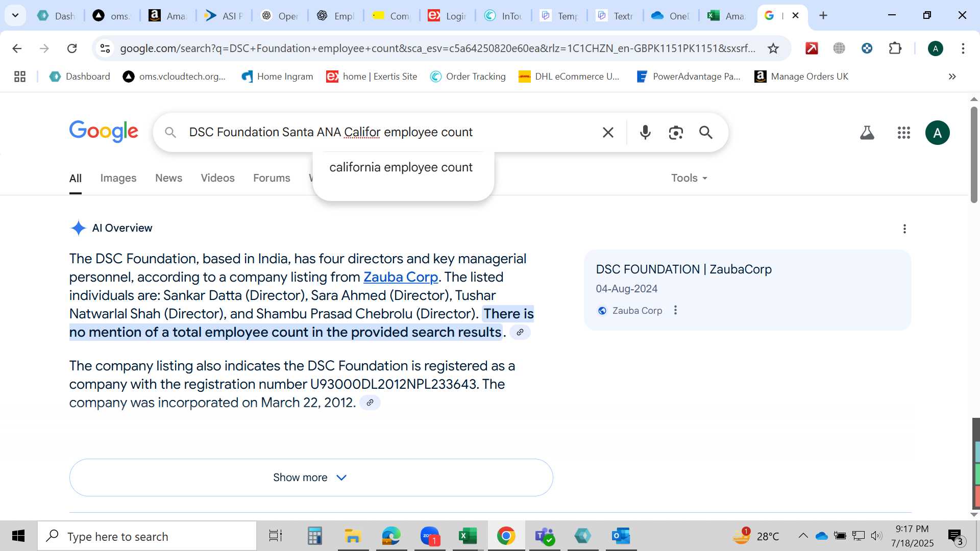The height and width of the screenshot is (551, 980).
Task: Open Excel from the taskbar
Action: (x=468, y=536)
